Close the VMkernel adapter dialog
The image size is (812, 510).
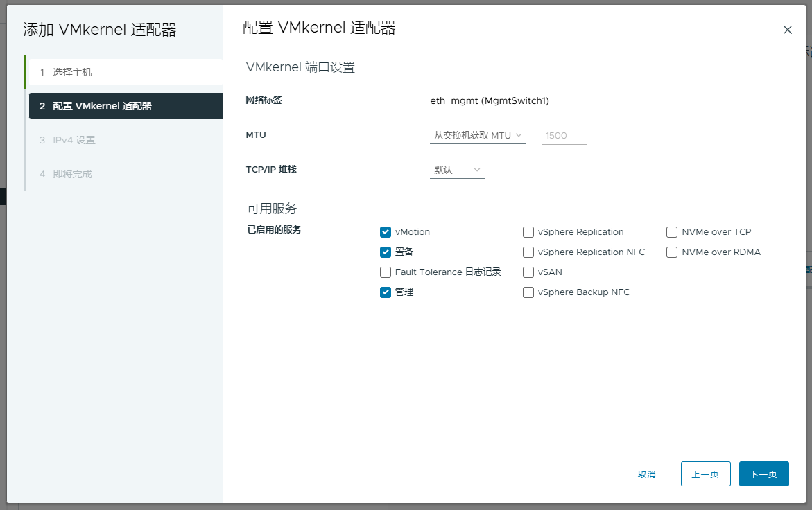pos(787,30)
